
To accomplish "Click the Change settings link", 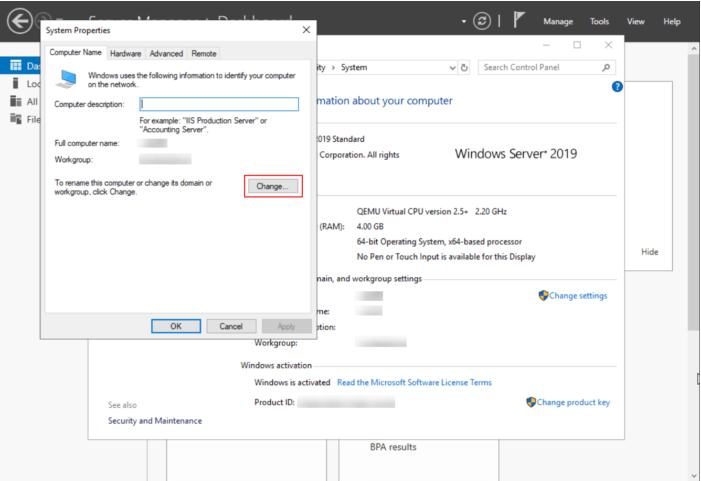I will (x=578, y=295).
